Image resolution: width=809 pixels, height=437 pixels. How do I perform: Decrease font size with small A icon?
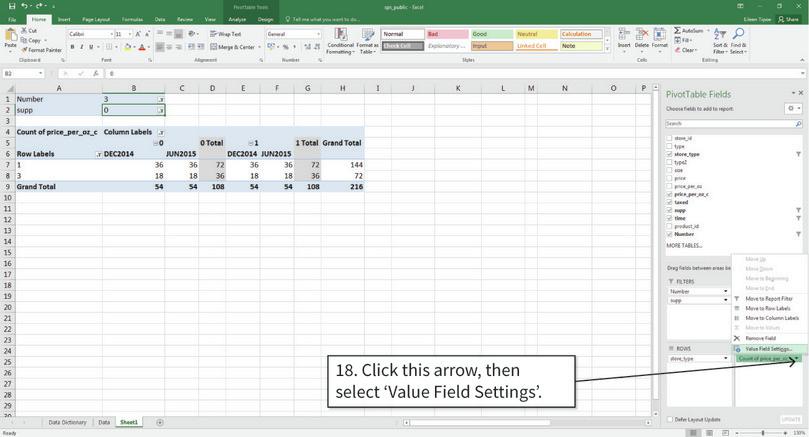(147, 34)
